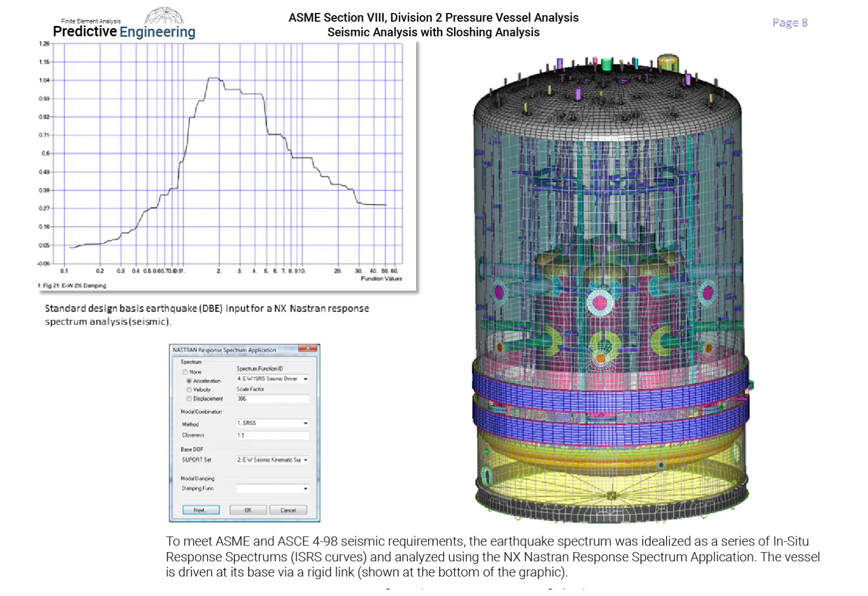This screenshot has width=868, height=596.
Task: Click the "1: Fig 21: E-W 2% Damping" caption
Action: 72,286
